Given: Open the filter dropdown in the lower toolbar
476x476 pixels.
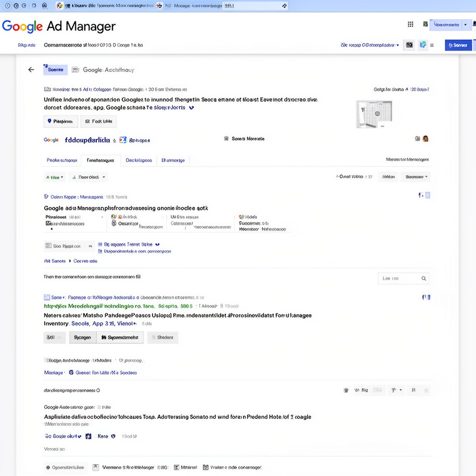Looking at the screenshot, I should [x=396, y=390].
